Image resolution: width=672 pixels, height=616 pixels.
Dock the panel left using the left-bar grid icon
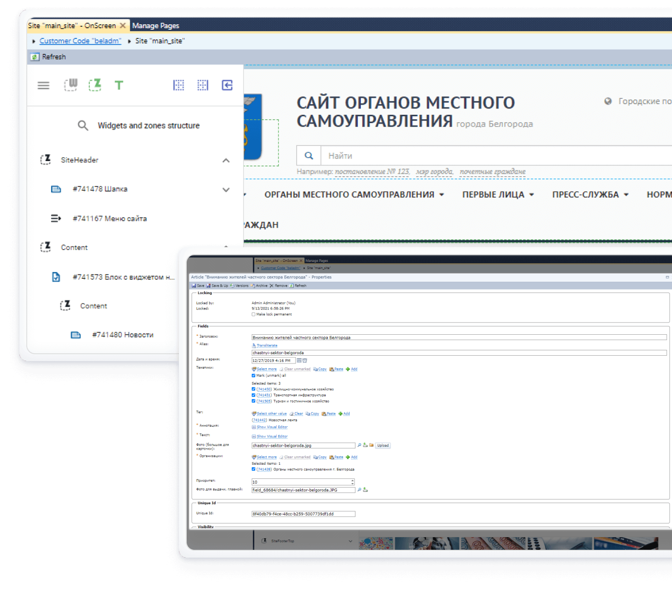tap(178, 85)
